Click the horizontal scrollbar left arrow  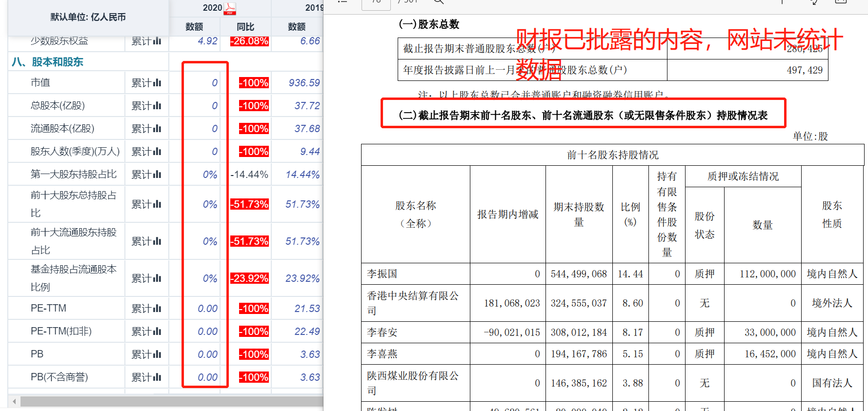click(14, 401)
